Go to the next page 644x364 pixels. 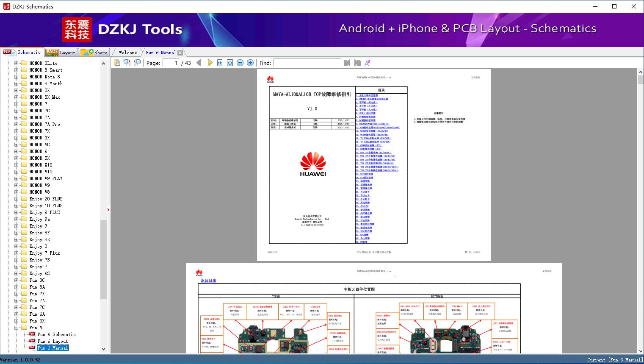pos(210,63)
